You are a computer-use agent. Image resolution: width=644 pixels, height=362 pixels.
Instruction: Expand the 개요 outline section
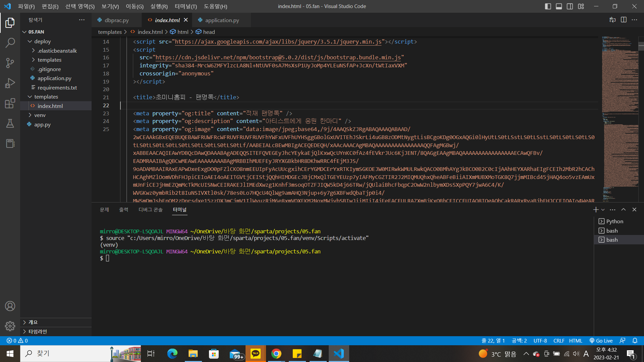56,322
